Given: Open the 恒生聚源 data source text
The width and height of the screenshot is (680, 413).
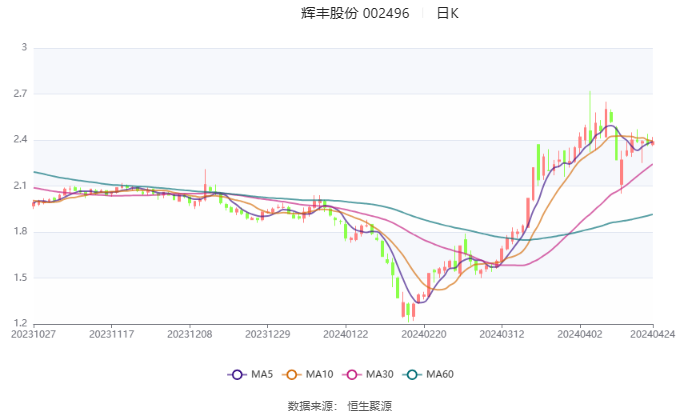Looking at the screenshot, I should (x=369, y=406).
